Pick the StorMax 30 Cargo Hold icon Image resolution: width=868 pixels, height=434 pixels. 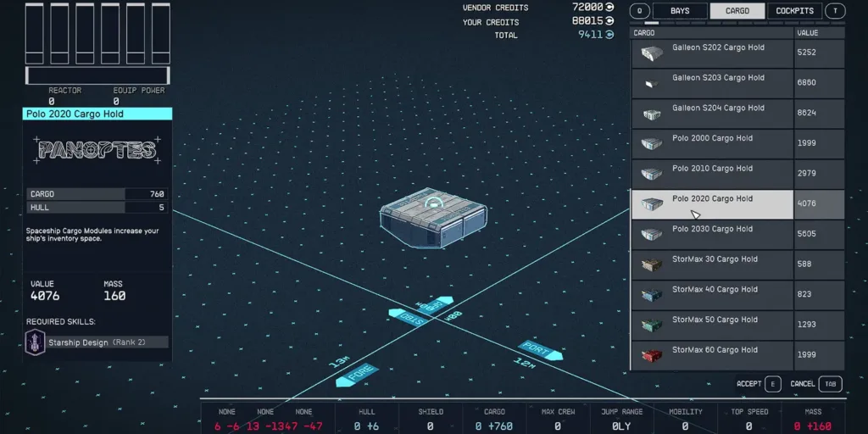click(651, 265)
